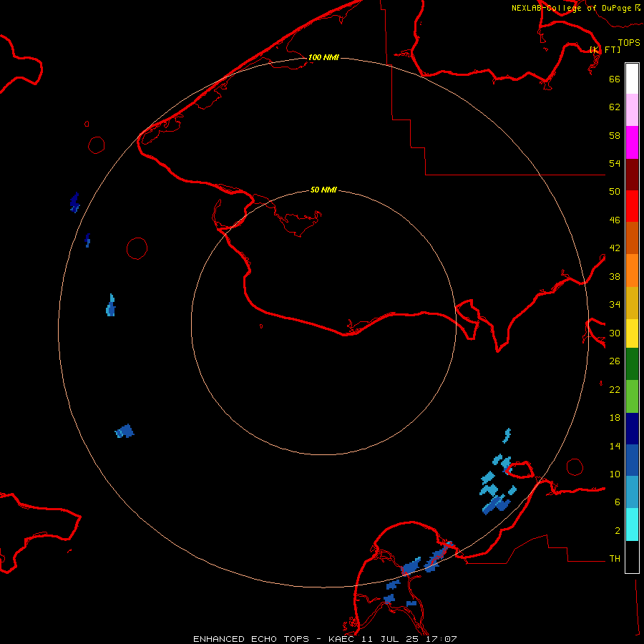Select the light green legend swatch
The height and width of the screenshot is (644, 644).
(632, 396)
